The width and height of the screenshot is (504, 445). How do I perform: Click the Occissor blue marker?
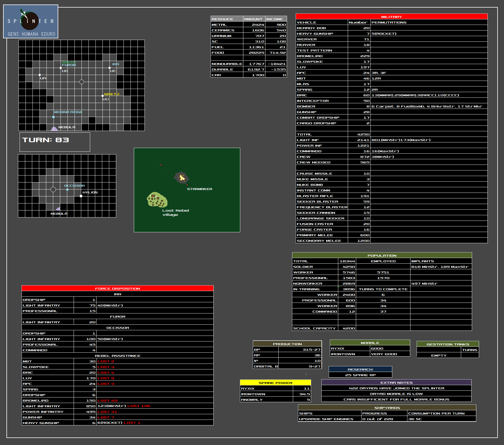[67, 190]
